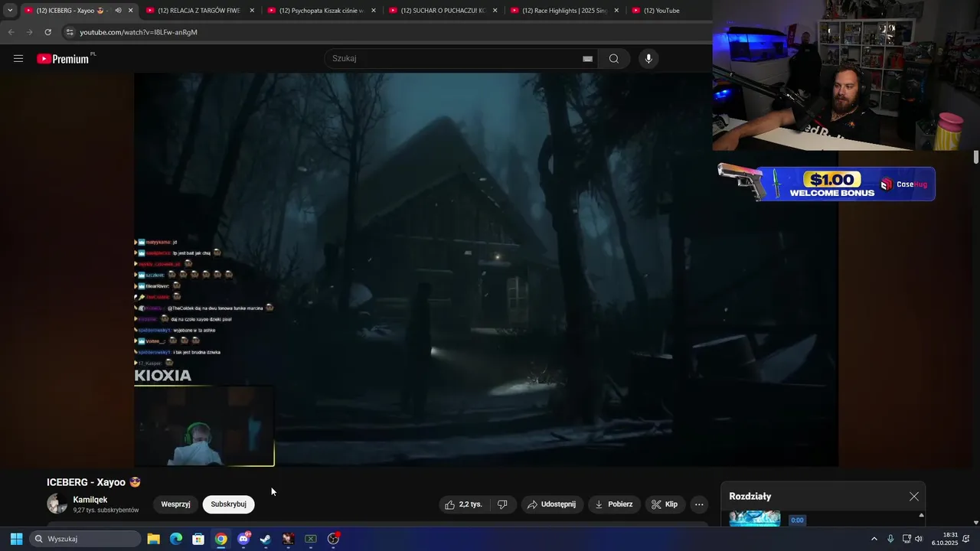Close the Rozdziały chapters panel
The image size is (980, 551).
pos(913,497)
